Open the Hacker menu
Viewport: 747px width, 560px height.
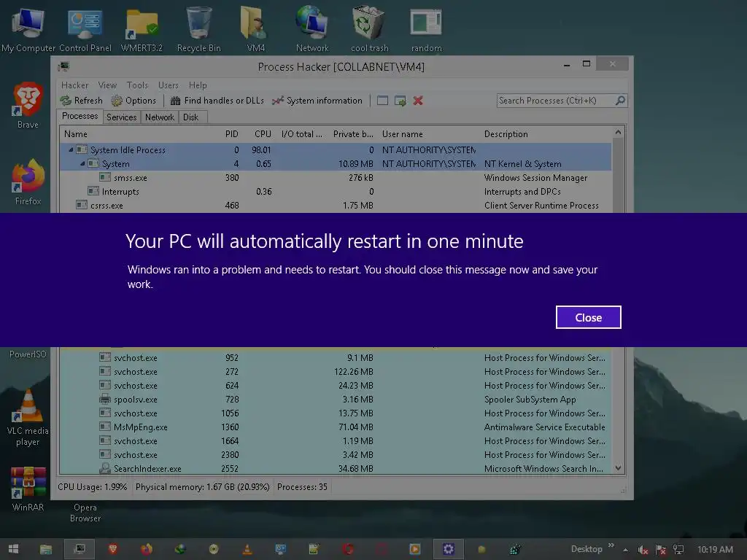(75, 85)
